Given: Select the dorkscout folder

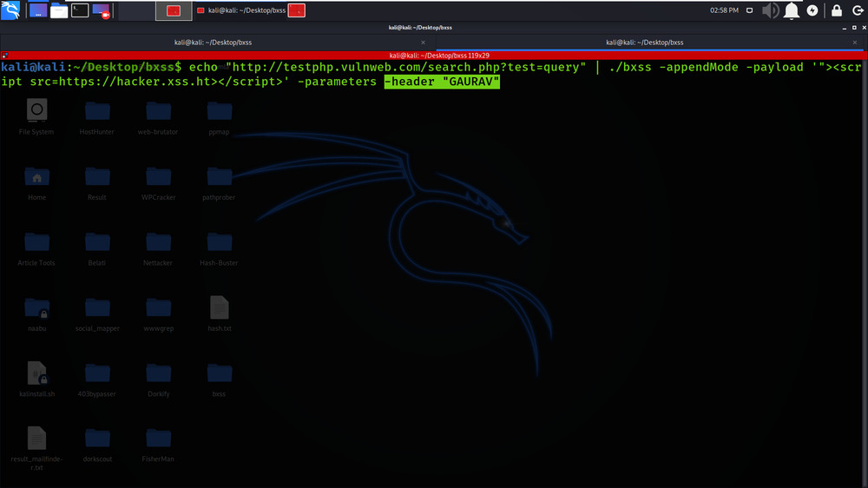Looking at the screenshot, I should 97,445.
